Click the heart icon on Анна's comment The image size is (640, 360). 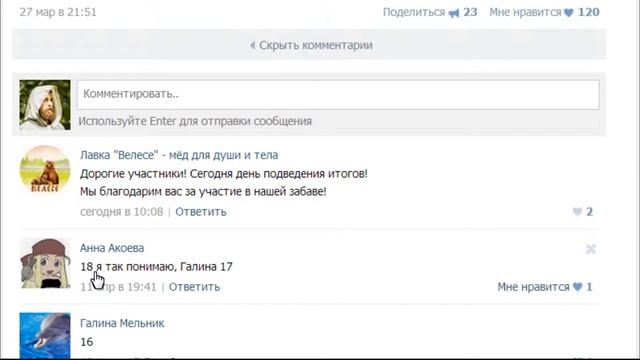point(578,287)
